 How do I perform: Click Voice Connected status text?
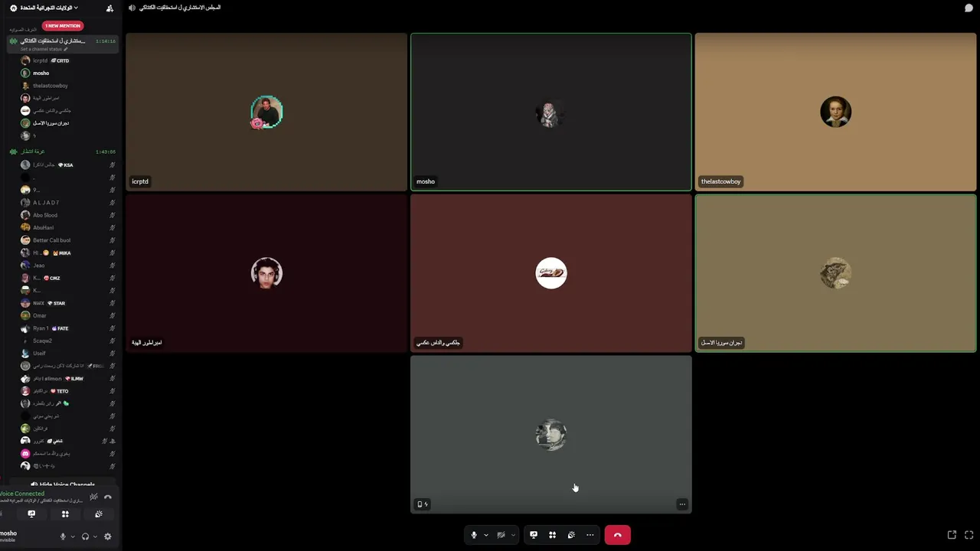[x=22, y=494]
